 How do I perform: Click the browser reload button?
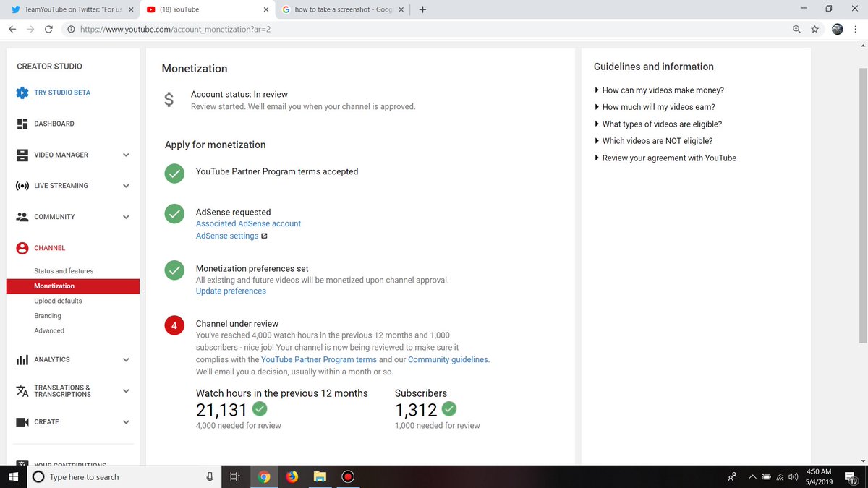[x=48, y=30]
